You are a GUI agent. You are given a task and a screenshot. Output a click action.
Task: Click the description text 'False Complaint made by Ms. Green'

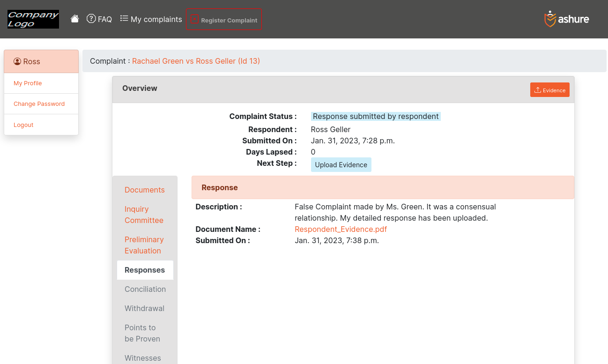click(x=359, y=207)
